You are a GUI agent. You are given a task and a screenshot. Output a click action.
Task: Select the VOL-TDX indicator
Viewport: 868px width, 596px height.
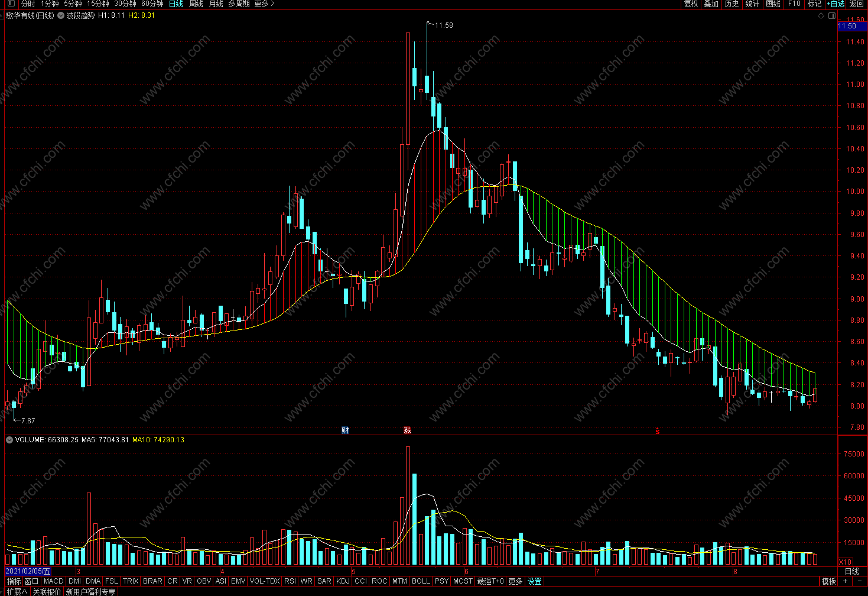pyautogui.click(x=265, y=581)
